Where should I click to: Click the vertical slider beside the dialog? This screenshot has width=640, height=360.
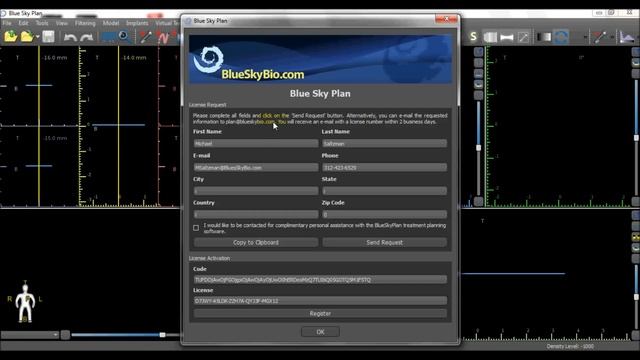478,148
